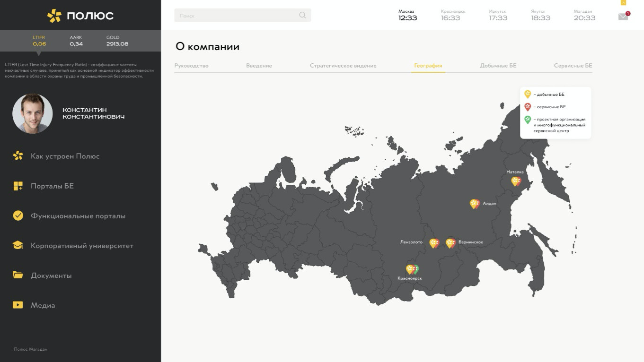Click the Константин Константинович user name
This screenshot has width=644, height=362.
(94, 113)
